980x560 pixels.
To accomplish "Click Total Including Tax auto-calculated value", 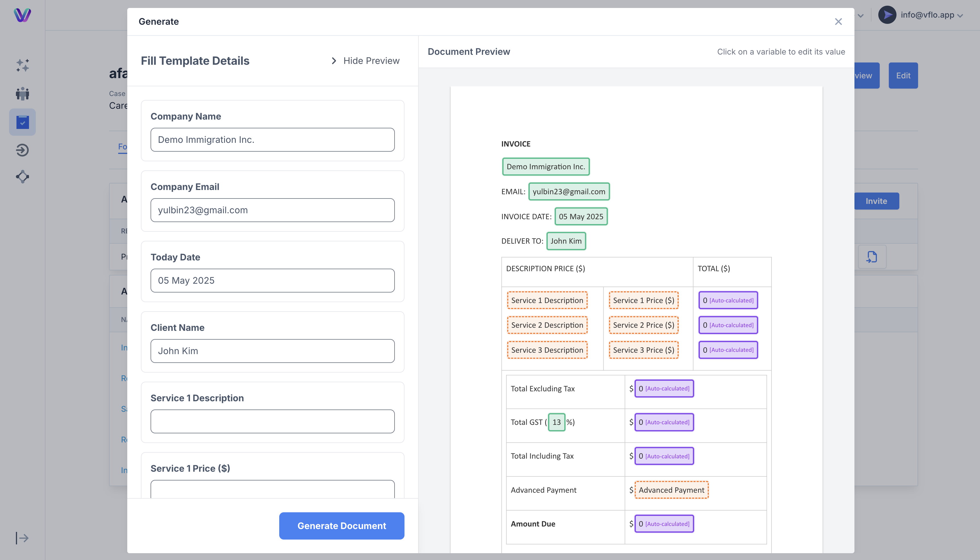I will point(664,456).
